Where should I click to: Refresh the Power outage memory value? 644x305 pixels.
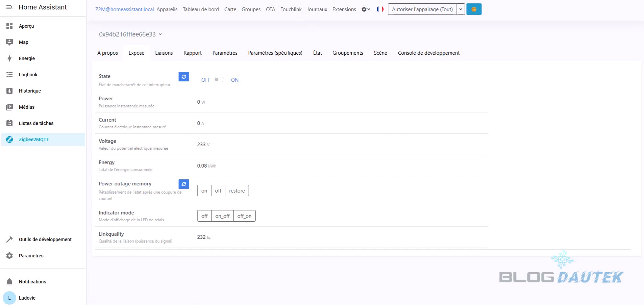[183, 184]
